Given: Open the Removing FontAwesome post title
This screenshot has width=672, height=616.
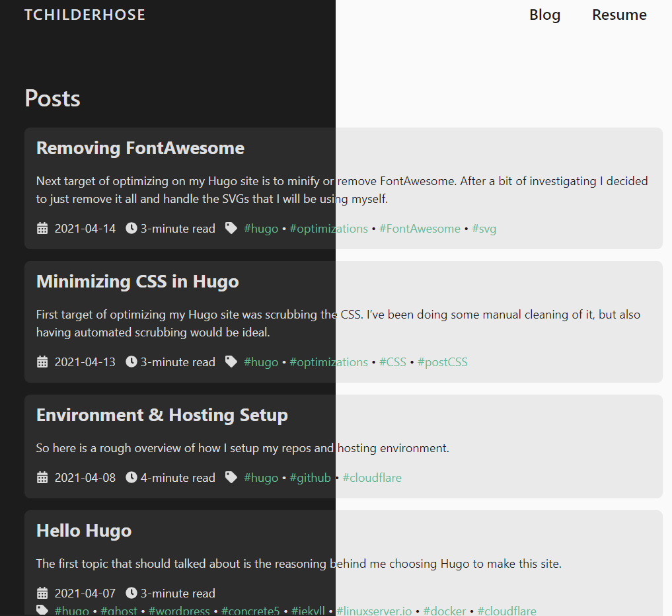Looking at the screenshot, I should [x=140, y=148].
